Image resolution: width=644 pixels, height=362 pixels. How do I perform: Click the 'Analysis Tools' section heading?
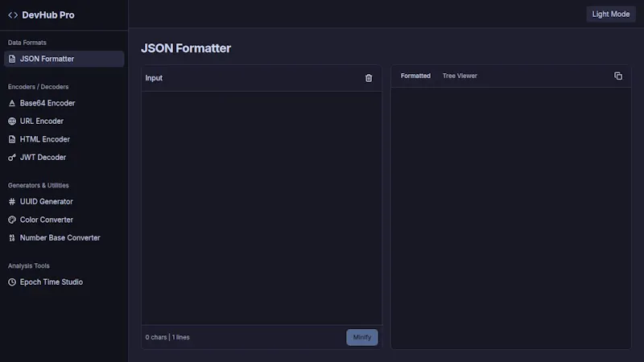(x=29, y=266)
